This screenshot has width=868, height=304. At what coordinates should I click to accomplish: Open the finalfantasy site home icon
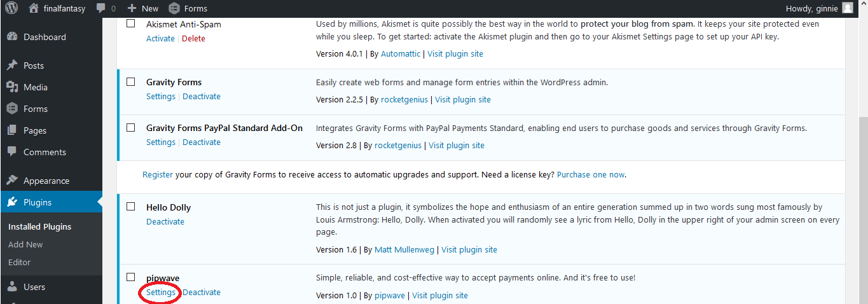34,8
